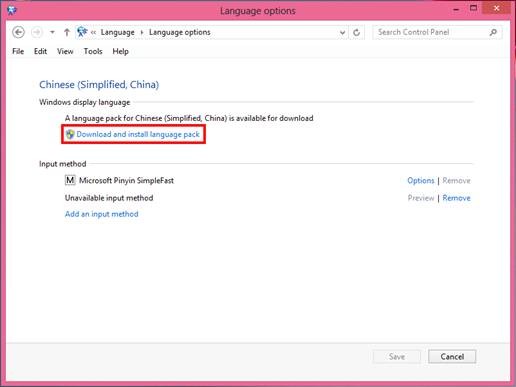
Task: Click the Input method section label
Action: pyautogui.click(x=63, y=164)
